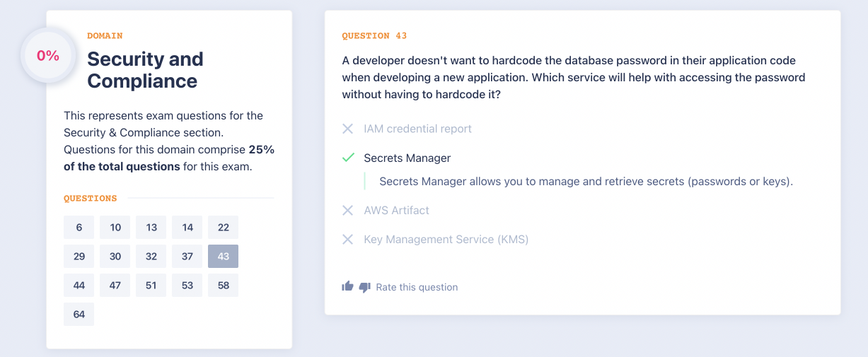
Task: Click the green checkmark beside Secrets Manager
Action: click(x=347, y=158)
